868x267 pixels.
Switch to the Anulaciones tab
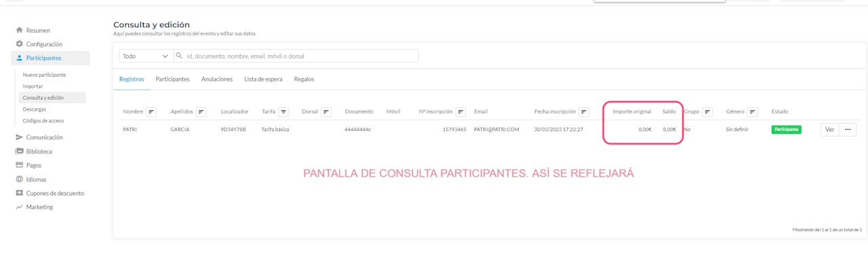217,79
